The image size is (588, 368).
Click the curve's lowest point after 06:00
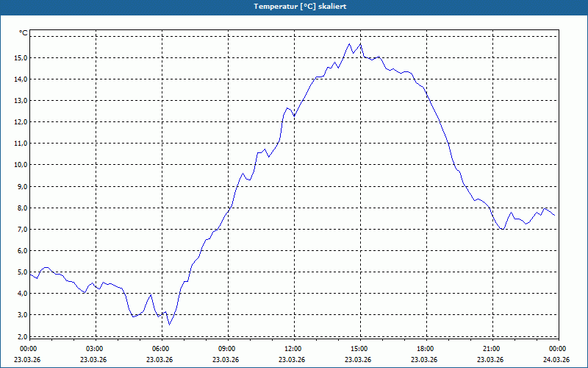pos(170,325)
